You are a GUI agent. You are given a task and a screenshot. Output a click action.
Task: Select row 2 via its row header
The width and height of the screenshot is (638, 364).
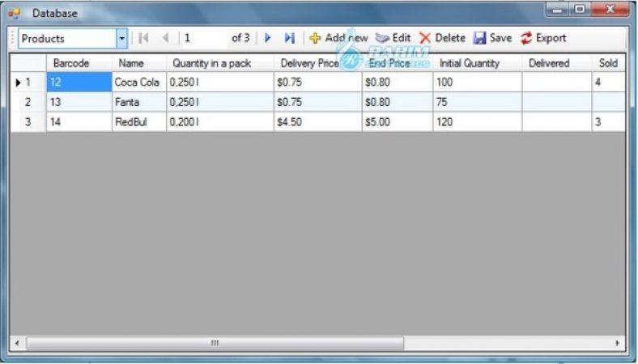[x=28, y=102]
